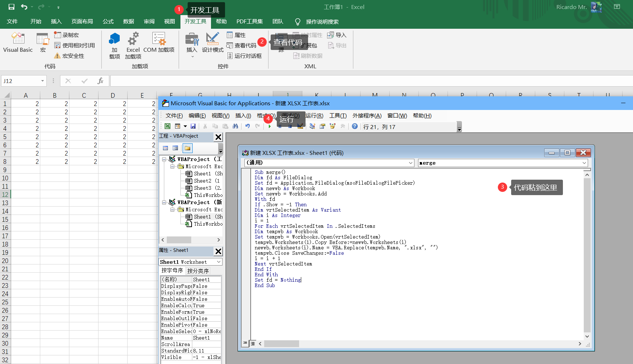Click Run Dialog (运行对话框)
This screenshot has height=364, width=633.
244,56
